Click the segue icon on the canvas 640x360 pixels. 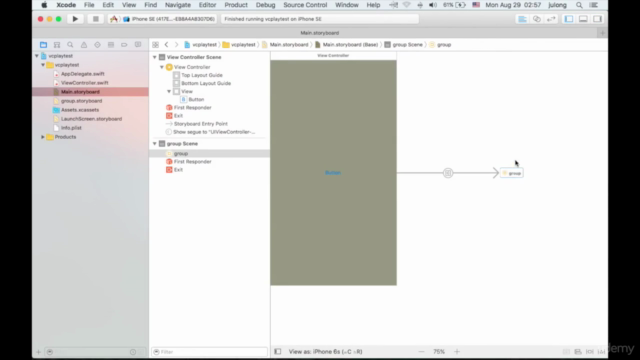click(448, 173)
